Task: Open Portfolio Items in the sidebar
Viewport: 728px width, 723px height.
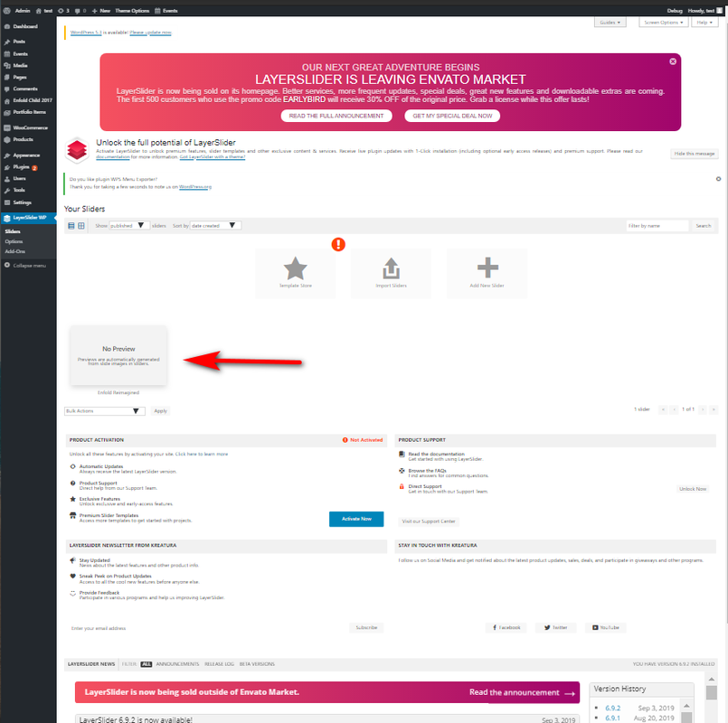Action: pyautogui.click(x=29, y=112)
